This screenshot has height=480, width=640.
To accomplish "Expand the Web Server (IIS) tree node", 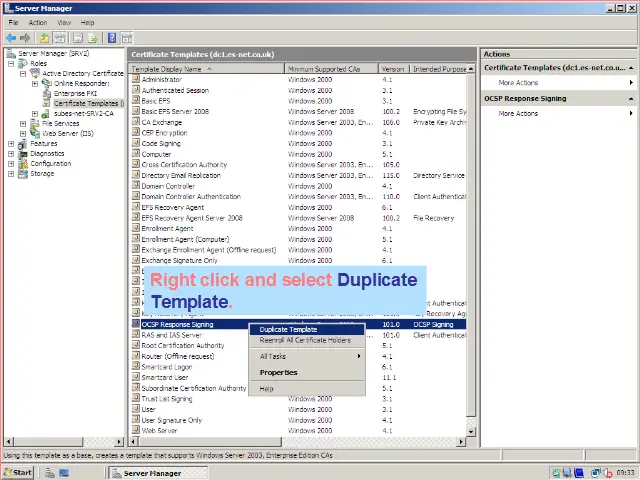I will click(23, 133).
